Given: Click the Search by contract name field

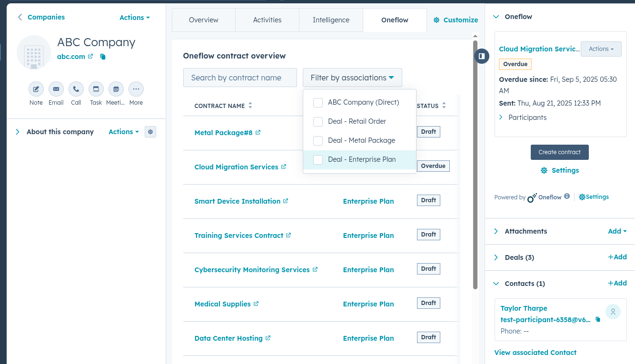Looking at the screenshot, I should tap(240, 78).
